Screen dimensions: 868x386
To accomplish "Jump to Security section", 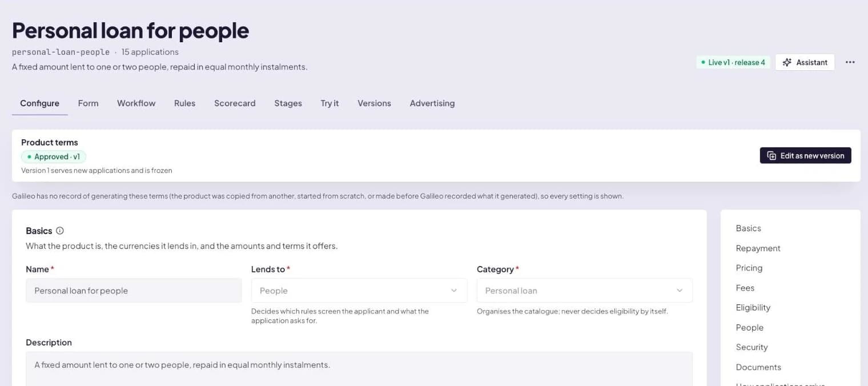I will (x=752, y=347).
